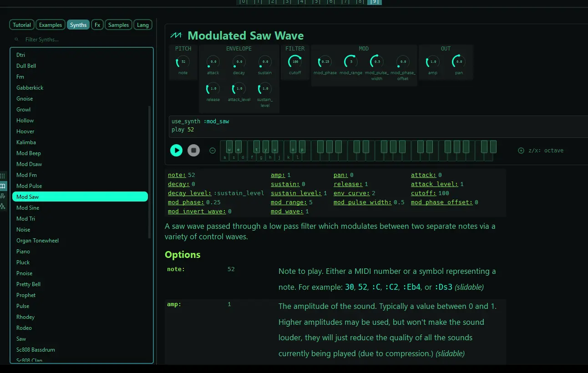Adjust the amp knob in OUT
This screenshot has height=373, width=588.
(433, 62)
